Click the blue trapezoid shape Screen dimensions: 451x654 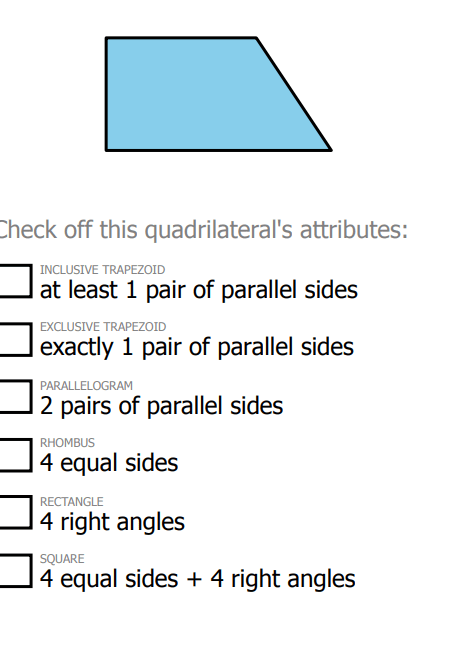coord(209,94)
